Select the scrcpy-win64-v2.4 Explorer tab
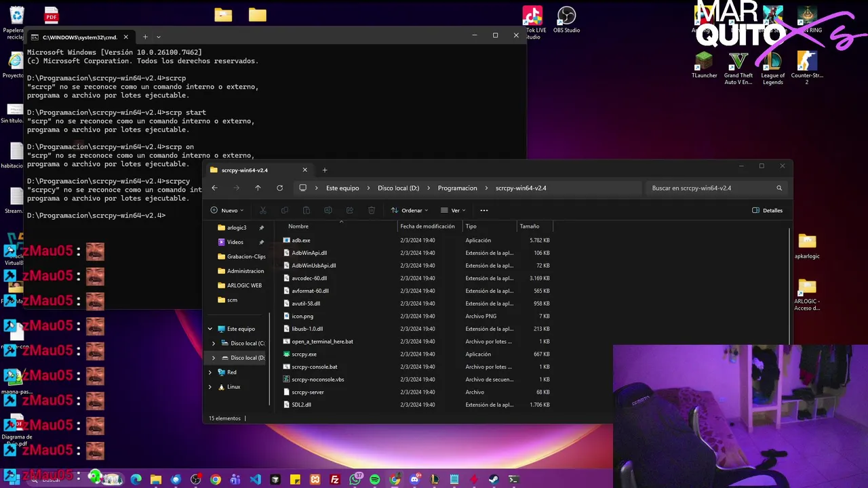The height and width of the screenshot is (488, 868). pos(258,170)
